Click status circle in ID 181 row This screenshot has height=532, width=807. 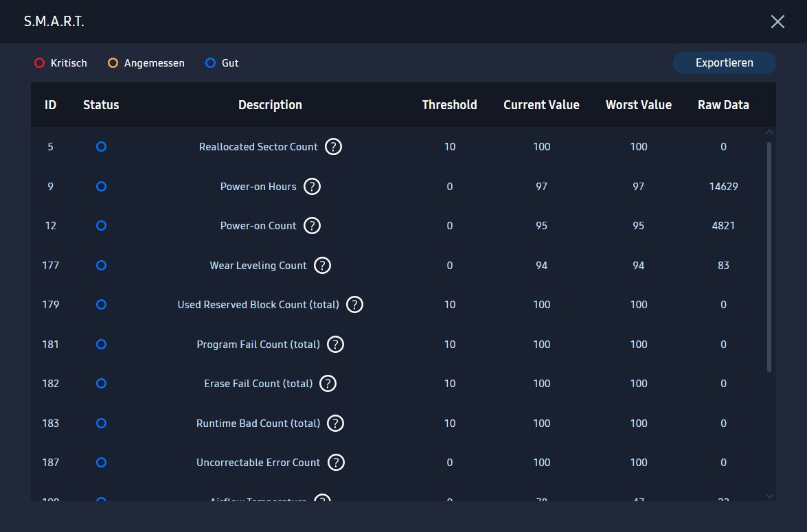point(102,344)
